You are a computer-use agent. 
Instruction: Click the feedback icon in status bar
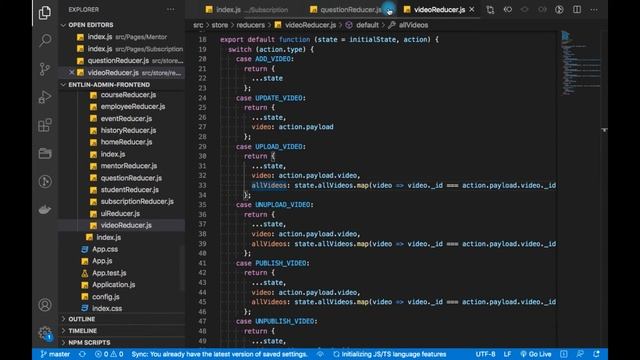(580, 354)
